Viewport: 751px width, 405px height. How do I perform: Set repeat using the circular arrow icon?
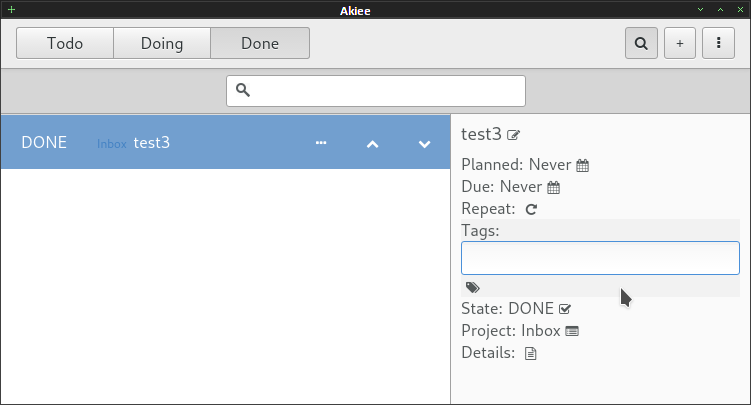coord(531,209)
